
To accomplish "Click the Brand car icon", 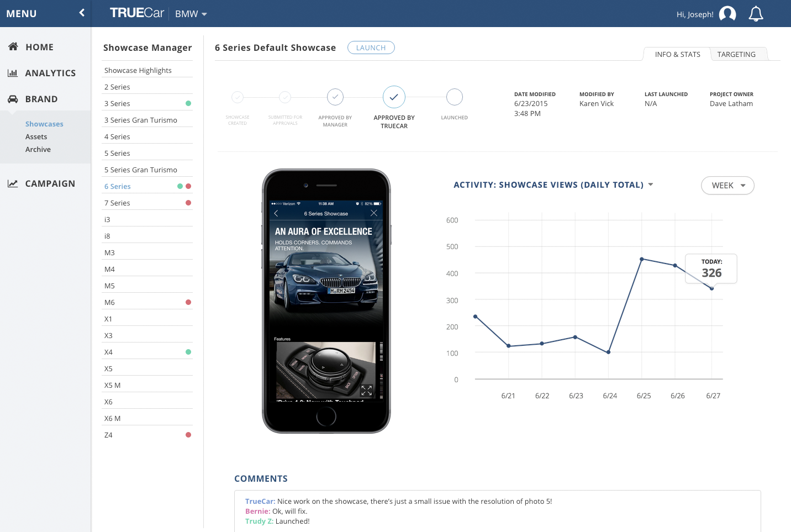I will (x=13, y=99).
